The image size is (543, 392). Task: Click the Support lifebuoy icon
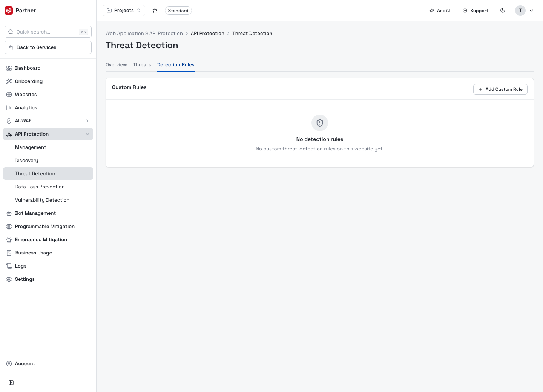(x=465, y=11)
